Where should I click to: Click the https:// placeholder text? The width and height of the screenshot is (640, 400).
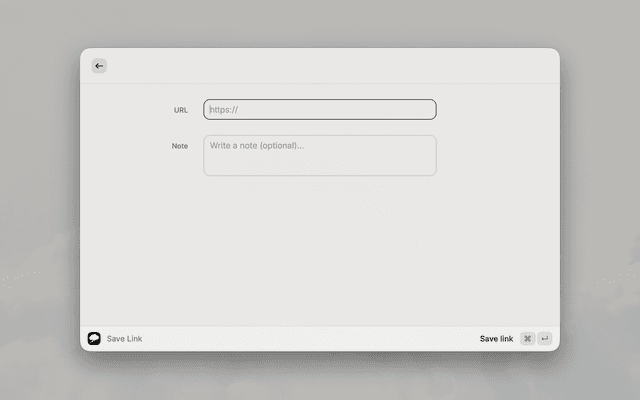point(224,110)
